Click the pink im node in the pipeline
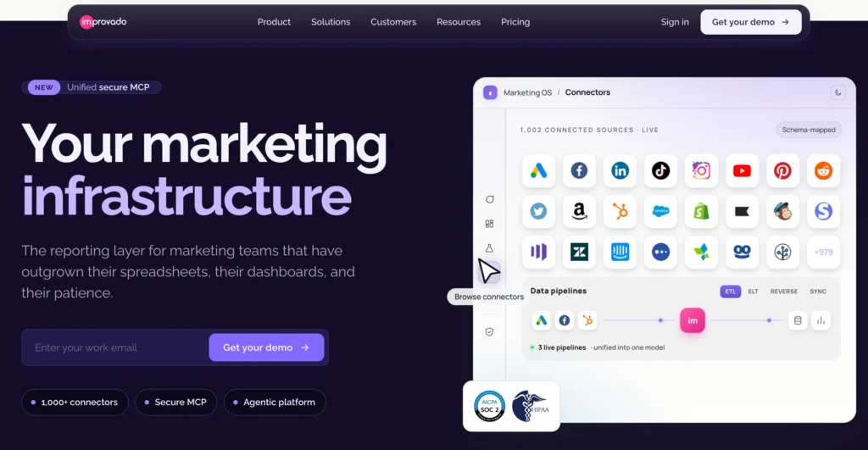 click(693, 320)
